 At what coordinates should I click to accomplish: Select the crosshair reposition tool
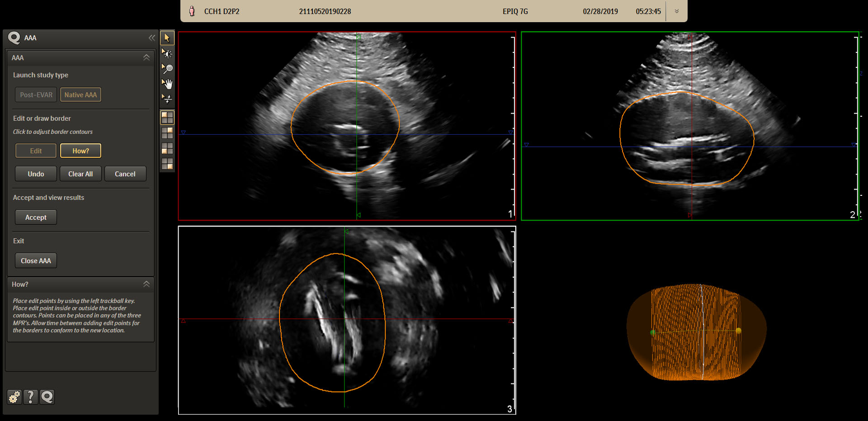pyautogui.click(x=167, y=99)
